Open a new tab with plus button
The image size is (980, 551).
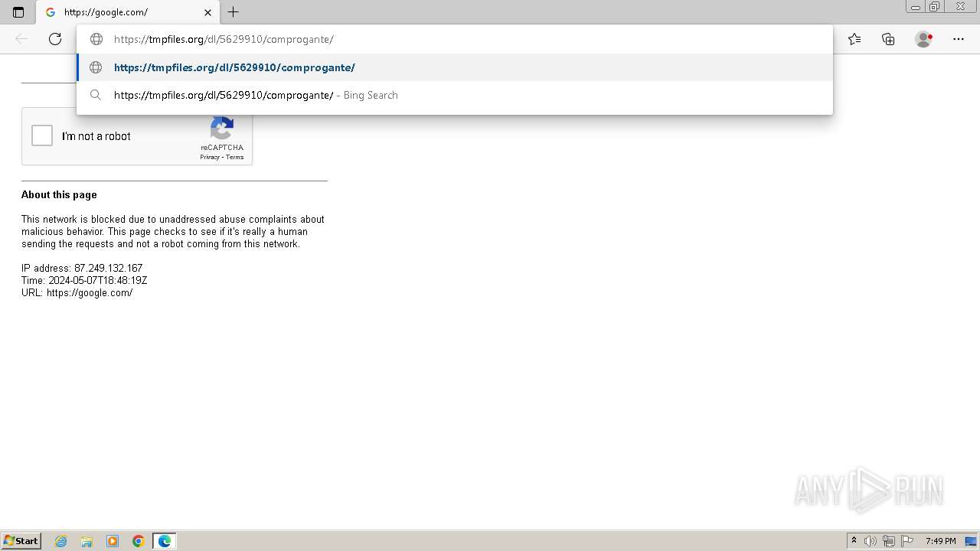coord(234,12)
